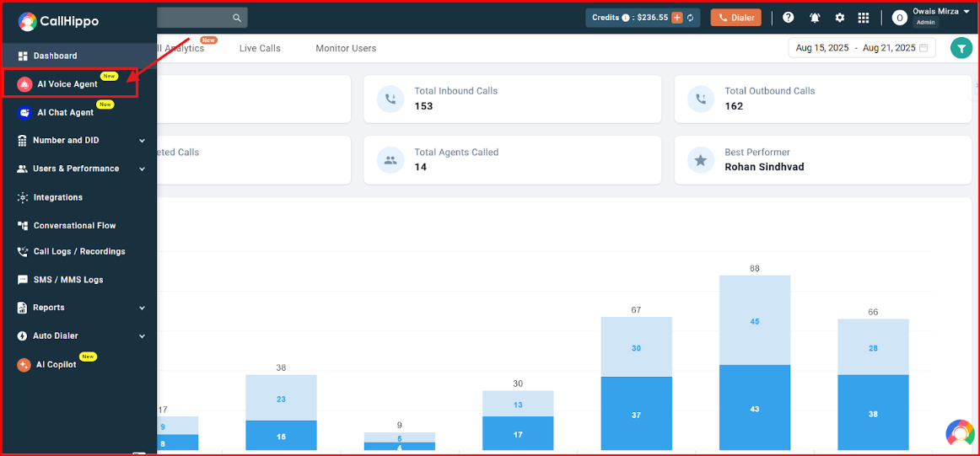This screenshot has height=456, width=980.
Task: Open the CallHippo chat widget bubble
Action: (x=960, y=432)
